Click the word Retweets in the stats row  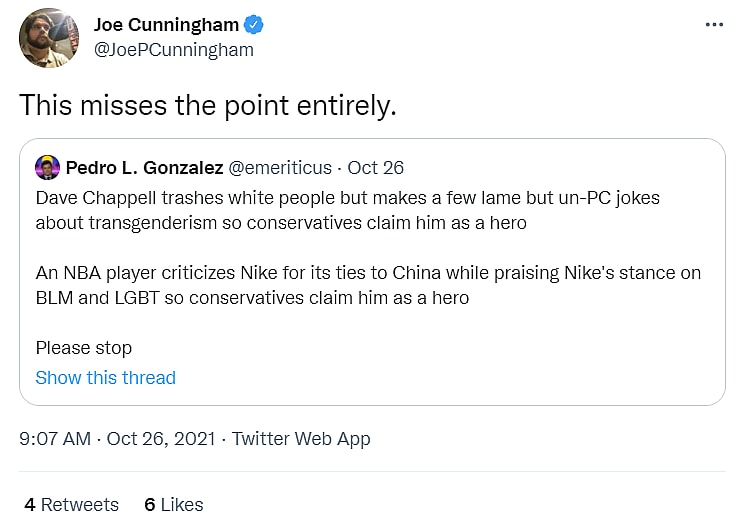80,504
